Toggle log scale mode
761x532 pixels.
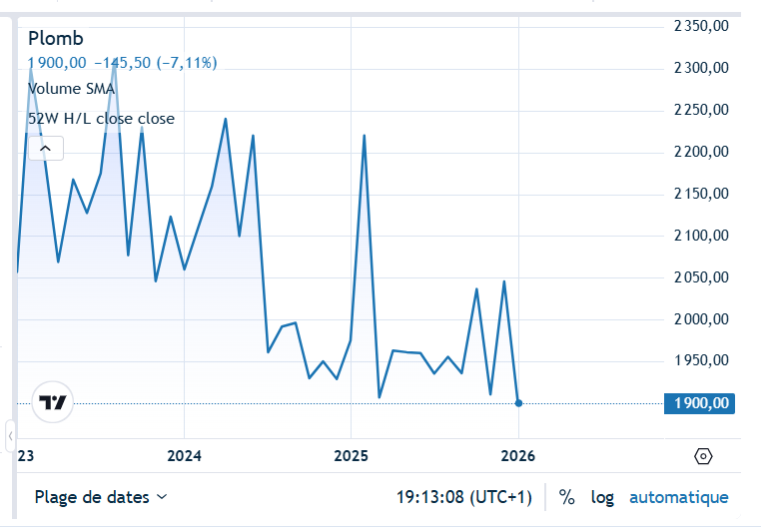(602, 497)
